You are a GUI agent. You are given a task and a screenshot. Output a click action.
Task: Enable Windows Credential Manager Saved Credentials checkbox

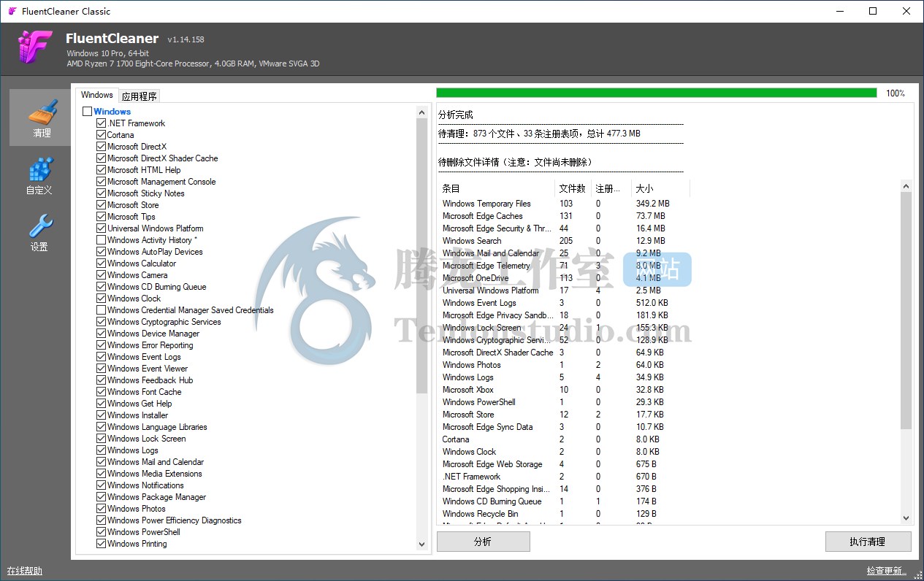coord(102,310)
